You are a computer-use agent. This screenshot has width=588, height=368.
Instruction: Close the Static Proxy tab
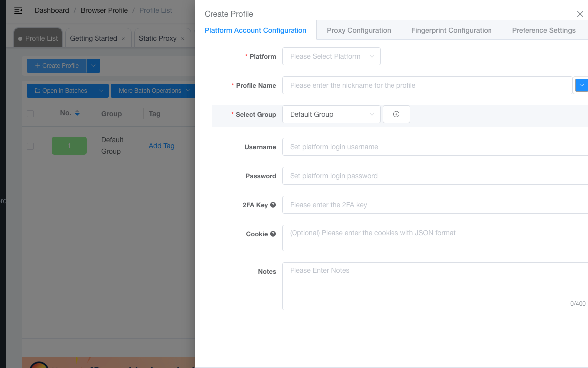click(183, 39)
